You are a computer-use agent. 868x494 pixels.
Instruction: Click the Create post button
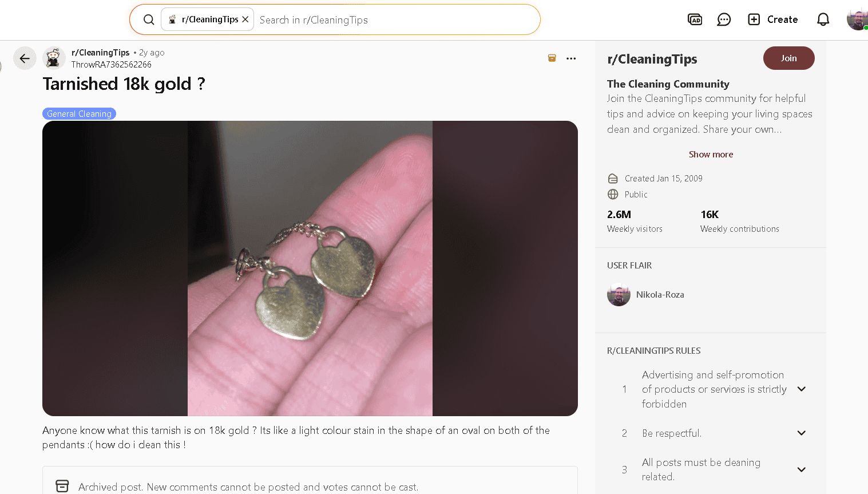pos(773,19)
